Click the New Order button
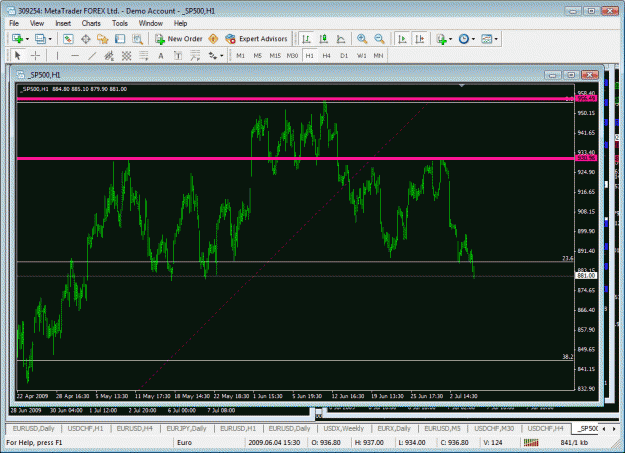Viewport: 625px width, 453px height. coord(179,39)
